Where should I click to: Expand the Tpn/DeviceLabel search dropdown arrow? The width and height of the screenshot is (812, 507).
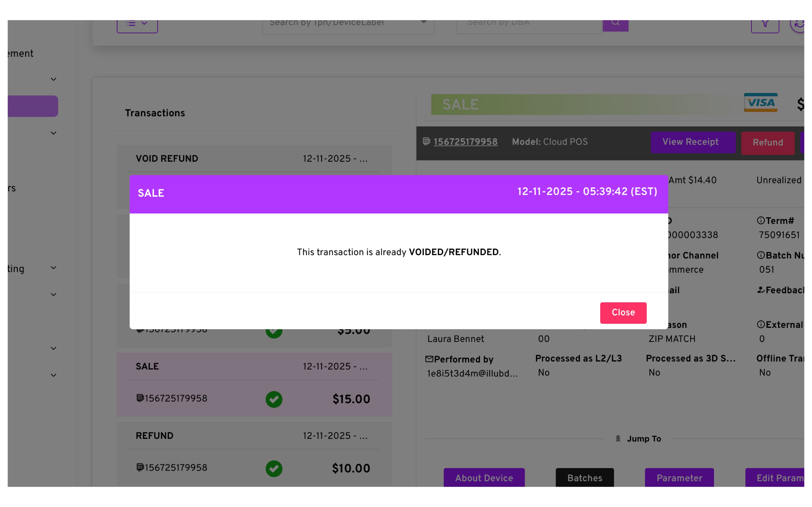coord(424,22)
